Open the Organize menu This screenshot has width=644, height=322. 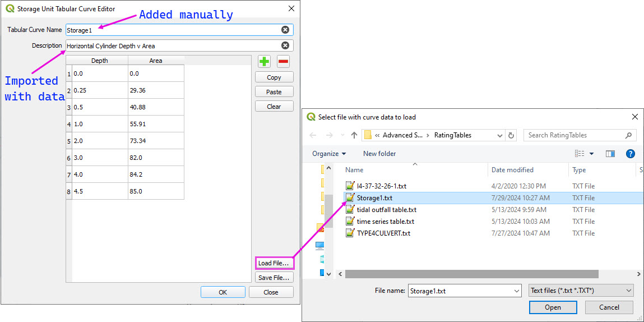329,154
